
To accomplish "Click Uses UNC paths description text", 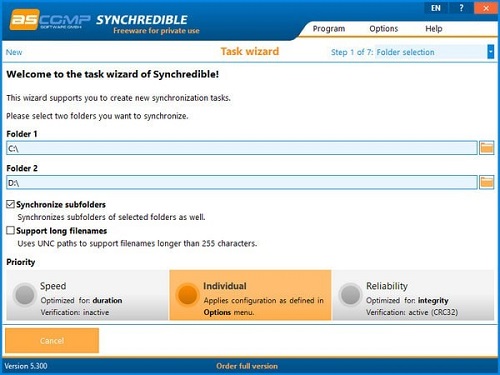I will click(x=137, y=244).
